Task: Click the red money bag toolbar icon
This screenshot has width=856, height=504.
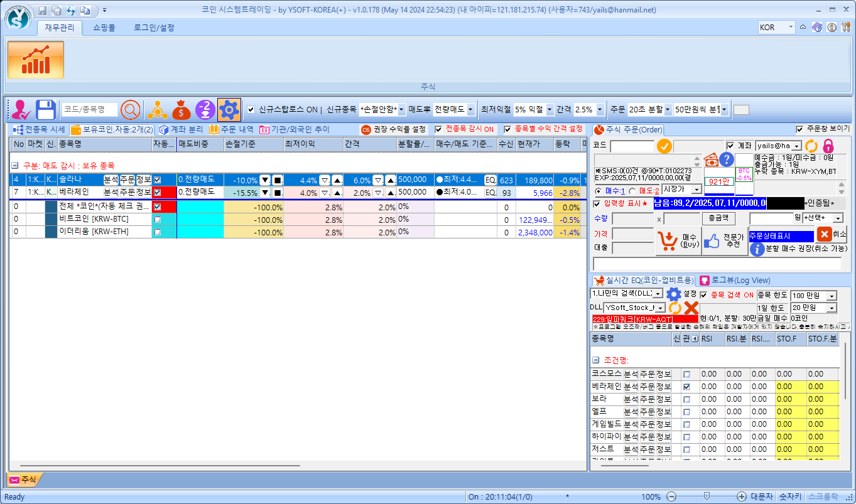Action: pos(181,110)
